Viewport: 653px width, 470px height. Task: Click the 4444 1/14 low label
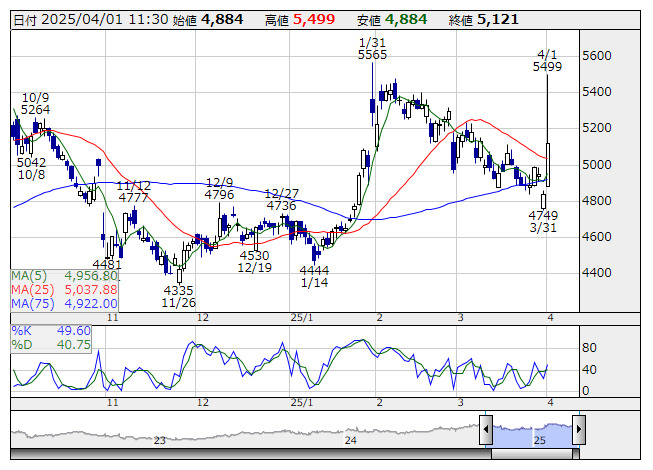point(314,276)
